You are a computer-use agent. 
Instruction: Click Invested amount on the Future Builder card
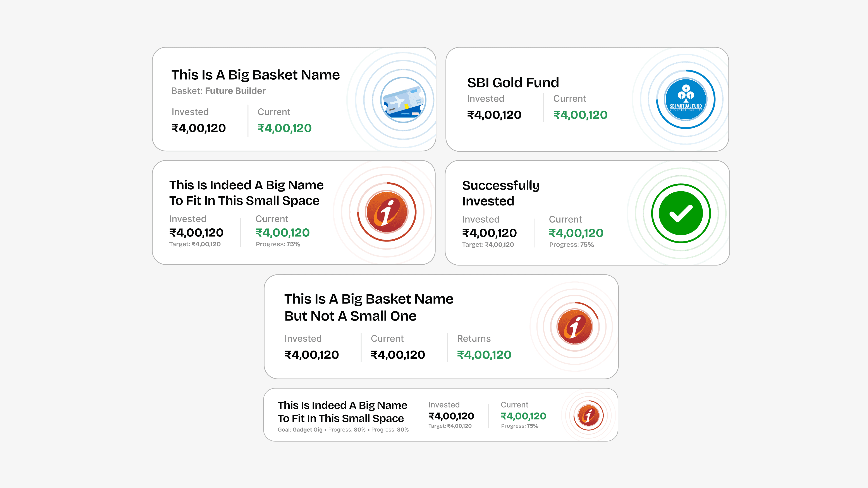point(198,128)
